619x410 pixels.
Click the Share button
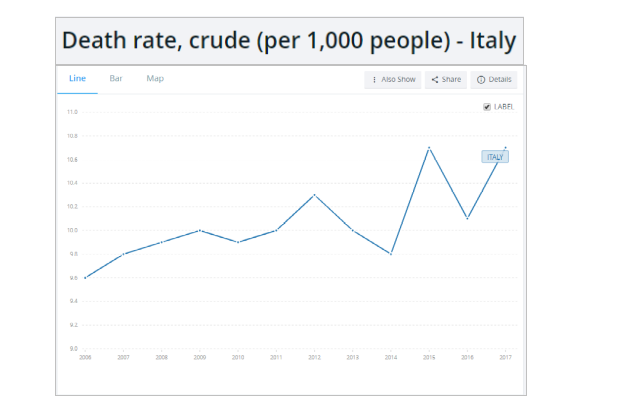446,79
